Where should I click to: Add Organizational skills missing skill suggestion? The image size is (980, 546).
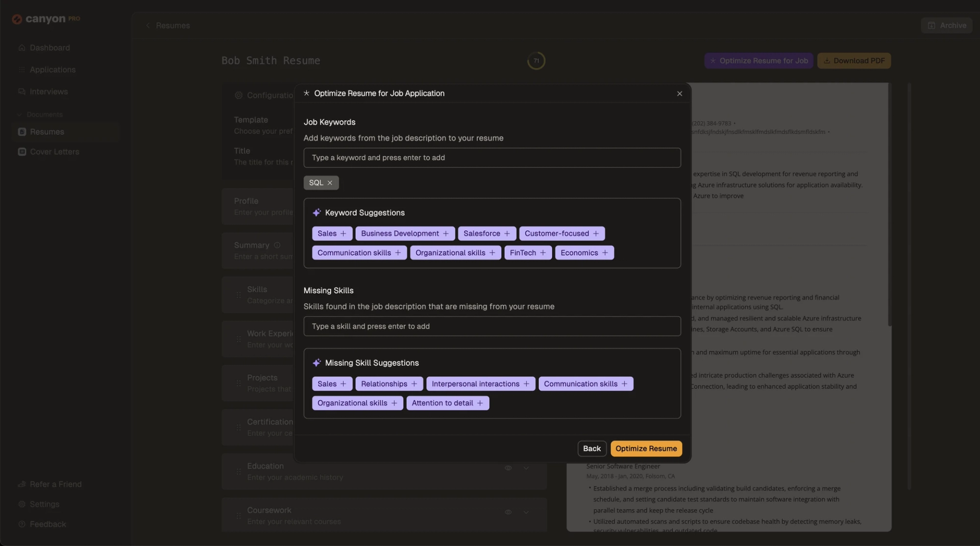coord(357,403)
